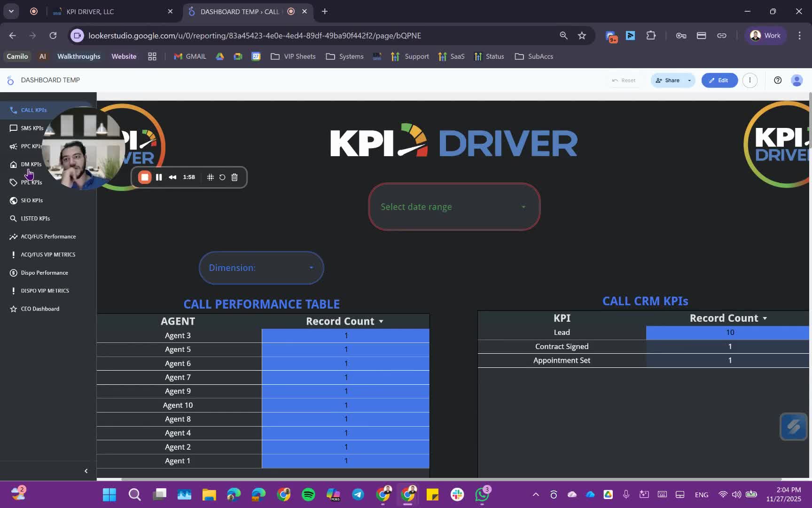
Task: Close the DASHBOARD TEMP tab
Action: coord(304,12)
